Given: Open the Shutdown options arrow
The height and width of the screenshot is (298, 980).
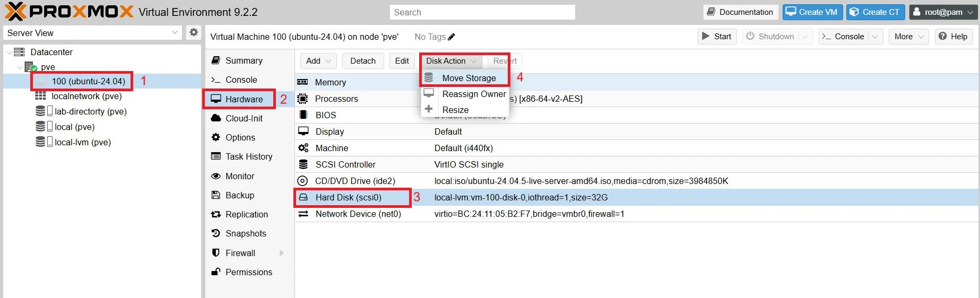Looking at the screenshot, I should coord(805,36).
